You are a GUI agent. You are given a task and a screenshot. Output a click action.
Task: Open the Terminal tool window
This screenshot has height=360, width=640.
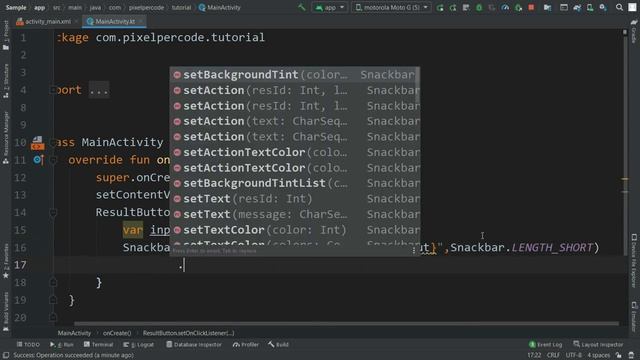[98, 344]
